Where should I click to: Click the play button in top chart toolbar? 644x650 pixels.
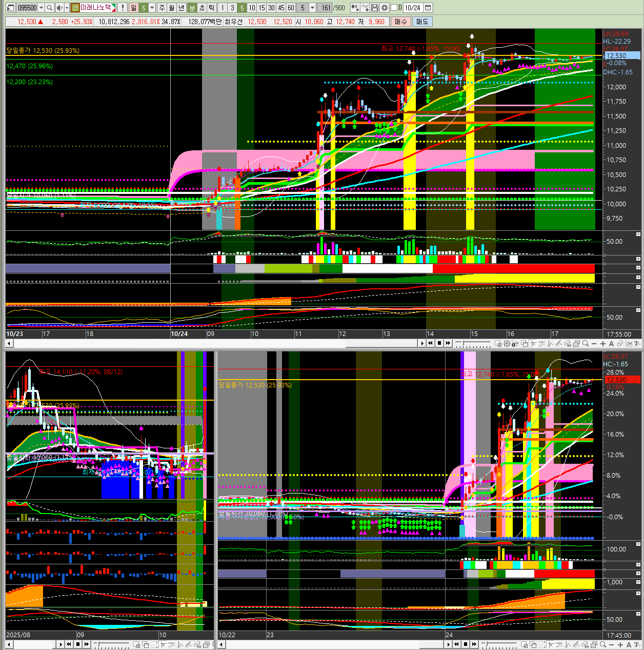point(422,344)
